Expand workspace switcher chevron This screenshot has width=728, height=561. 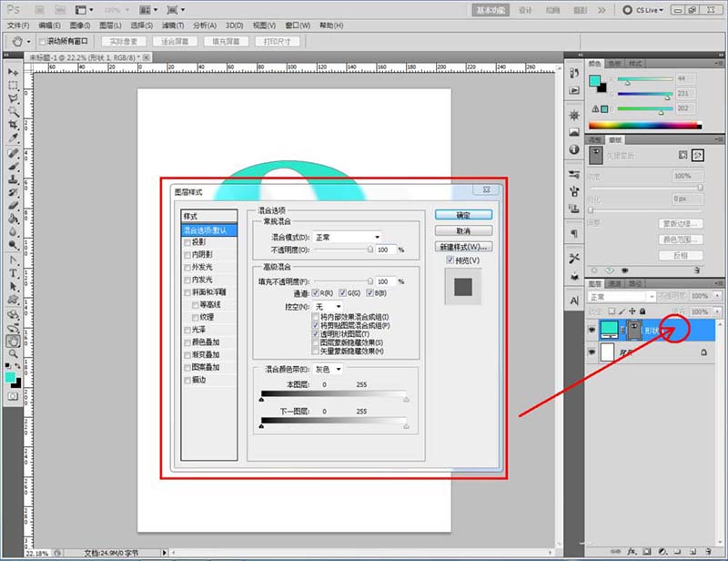(x=602, y=10)
